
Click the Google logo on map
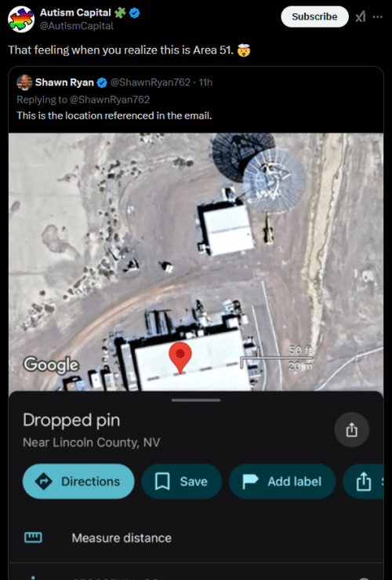51,364
